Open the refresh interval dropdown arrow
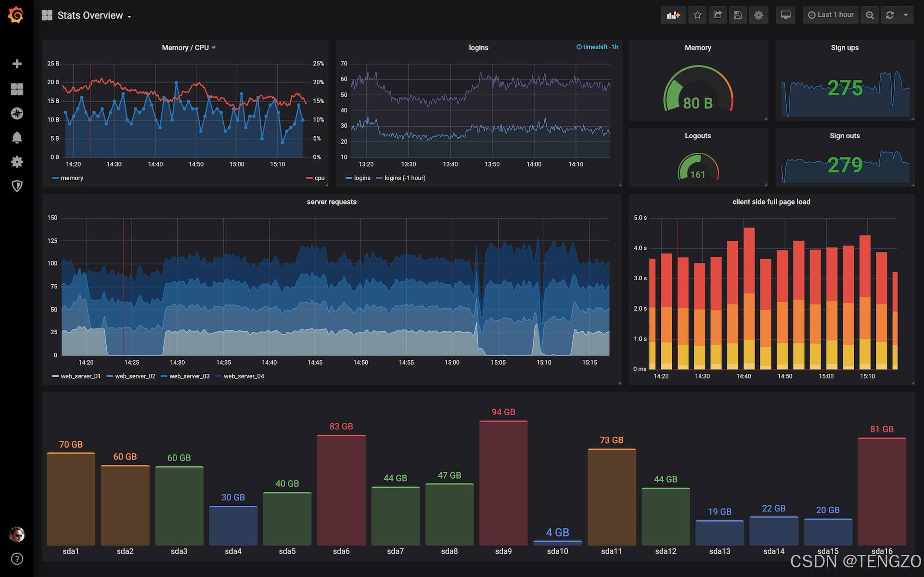924x577 pixels. click(x=906, y=15)
